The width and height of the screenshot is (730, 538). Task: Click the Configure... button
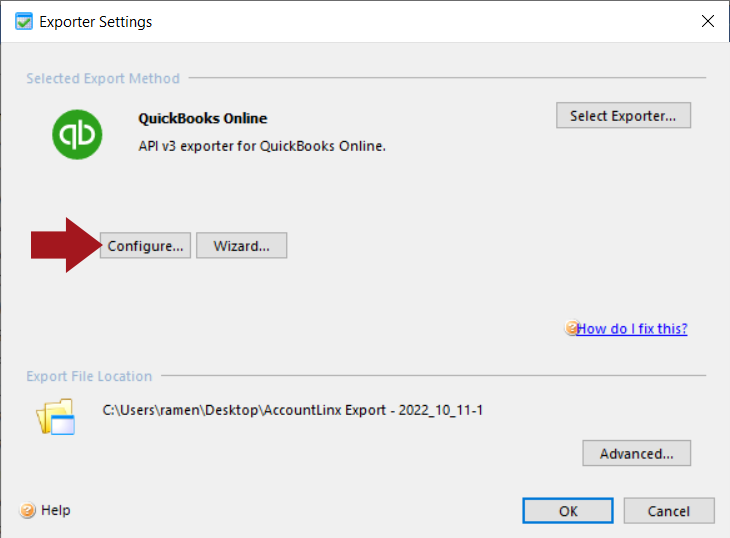coord(145,245)
